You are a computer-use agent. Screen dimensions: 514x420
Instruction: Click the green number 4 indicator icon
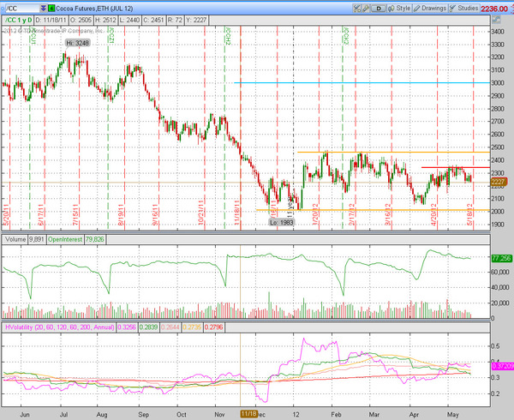[x=51, y=9]
